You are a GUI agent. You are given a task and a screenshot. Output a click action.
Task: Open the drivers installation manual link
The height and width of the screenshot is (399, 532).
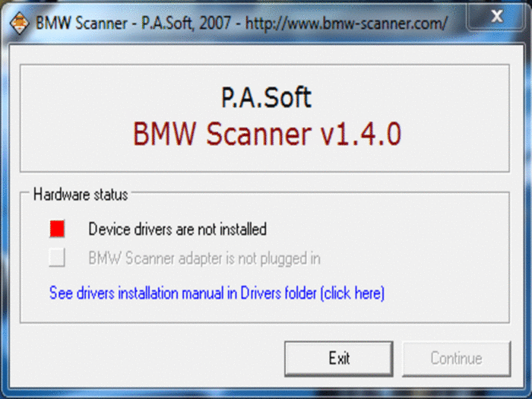click(217, 293)
